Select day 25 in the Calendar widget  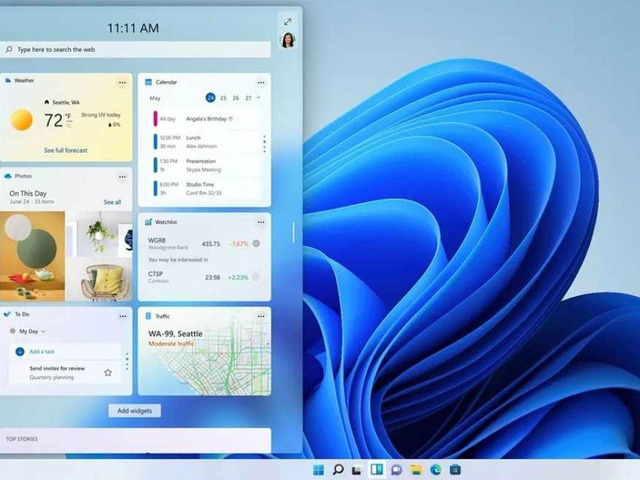(x=223, y=98)
